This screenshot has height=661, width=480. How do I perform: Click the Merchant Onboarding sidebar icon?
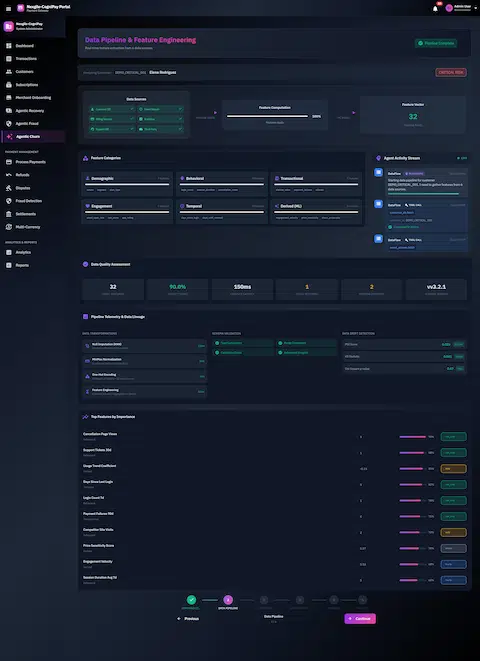[x=9, y=97]
